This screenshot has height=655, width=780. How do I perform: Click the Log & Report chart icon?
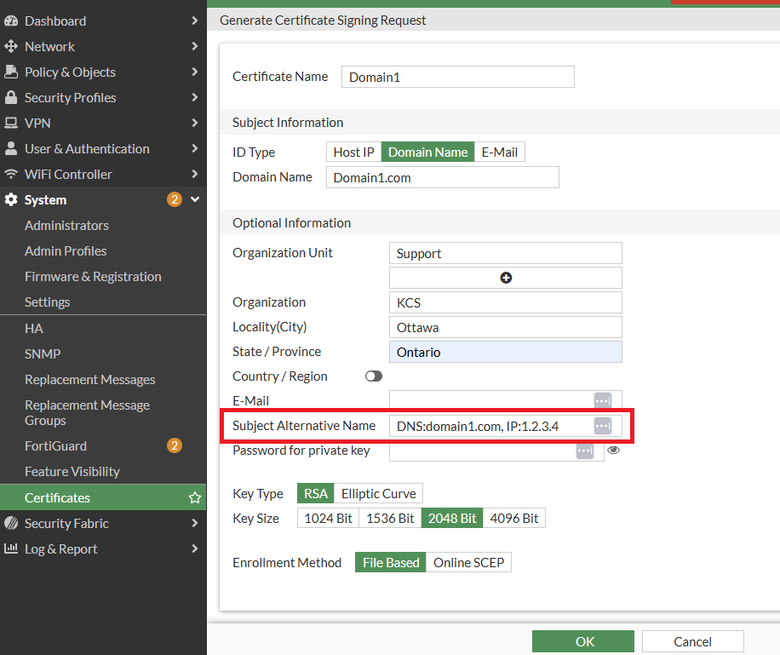pyautogui.click(x=11, y=549)
